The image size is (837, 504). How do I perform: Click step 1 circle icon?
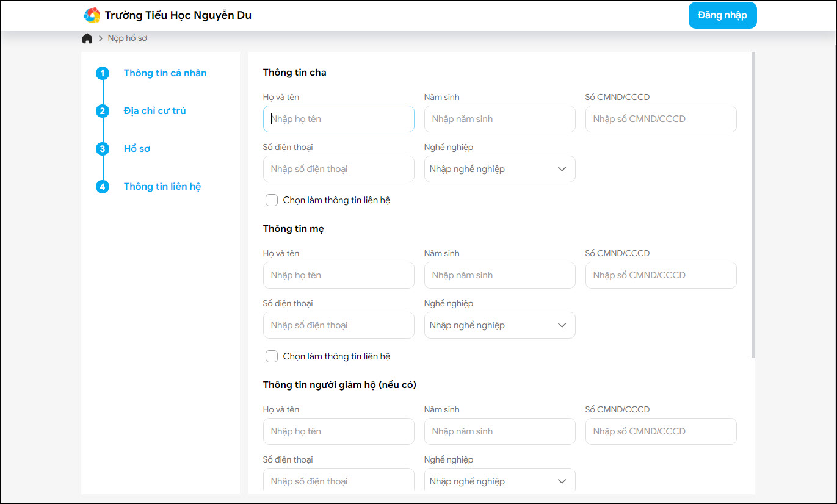[x=103, y=73]
